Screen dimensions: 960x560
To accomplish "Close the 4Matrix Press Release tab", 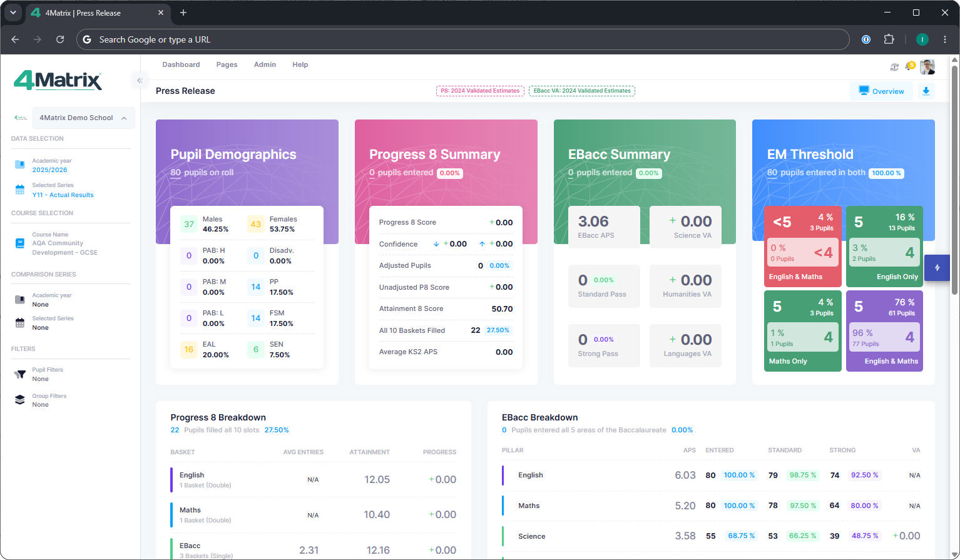I will point(161,13).
